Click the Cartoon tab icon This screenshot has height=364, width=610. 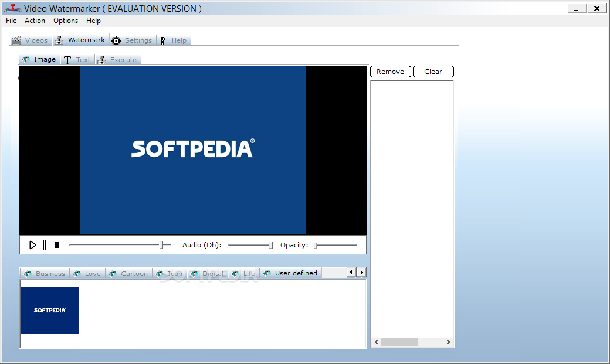pyautogui.click(x=113, y=274)
